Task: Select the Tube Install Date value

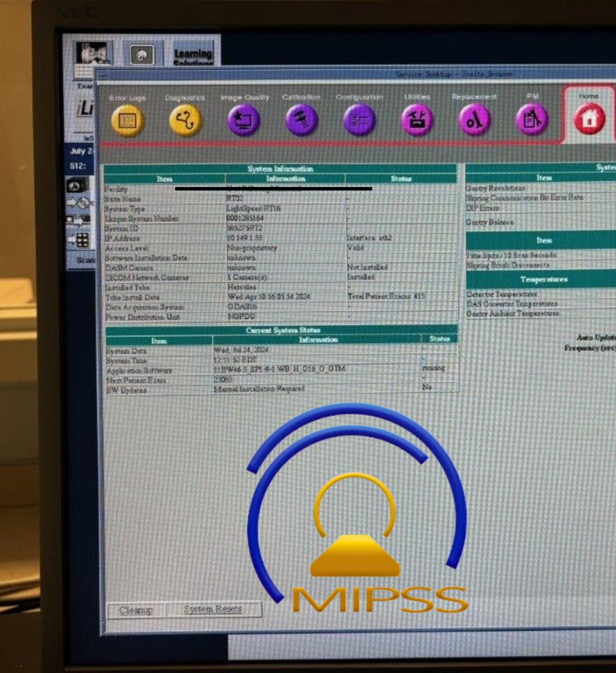Action: click(x=269, y=297)
